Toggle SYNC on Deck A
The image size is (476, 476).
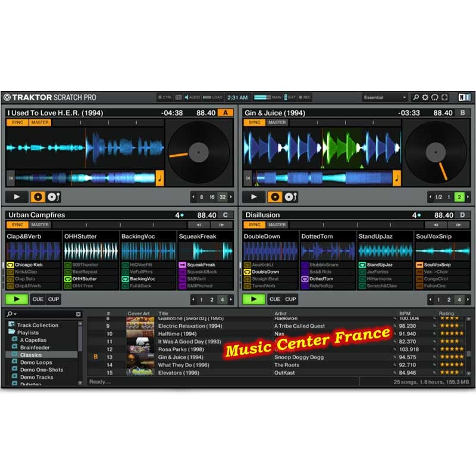[17, 123]
